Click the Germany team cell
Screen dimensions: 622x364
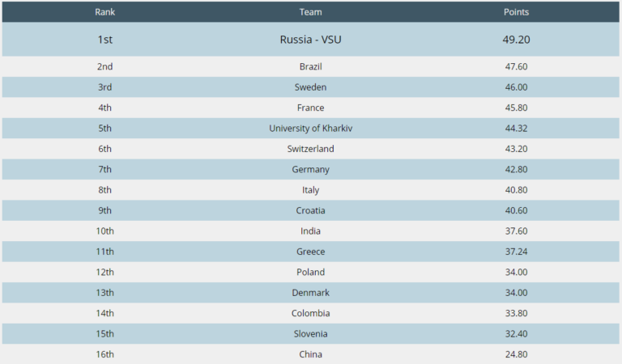[x=310, y=170]
